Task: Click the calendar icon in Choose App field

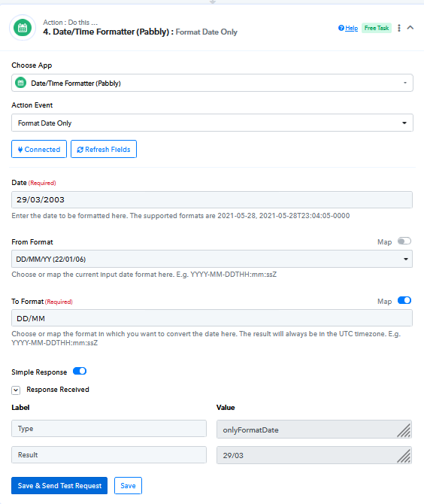Action: pos(21,83)
